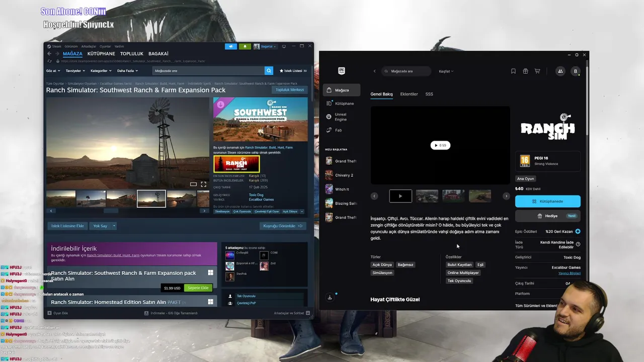This screenshot has height=362, width=644.
Task: Click Epic Kütüphanede blue button
Action: click(x=548, y=201)
